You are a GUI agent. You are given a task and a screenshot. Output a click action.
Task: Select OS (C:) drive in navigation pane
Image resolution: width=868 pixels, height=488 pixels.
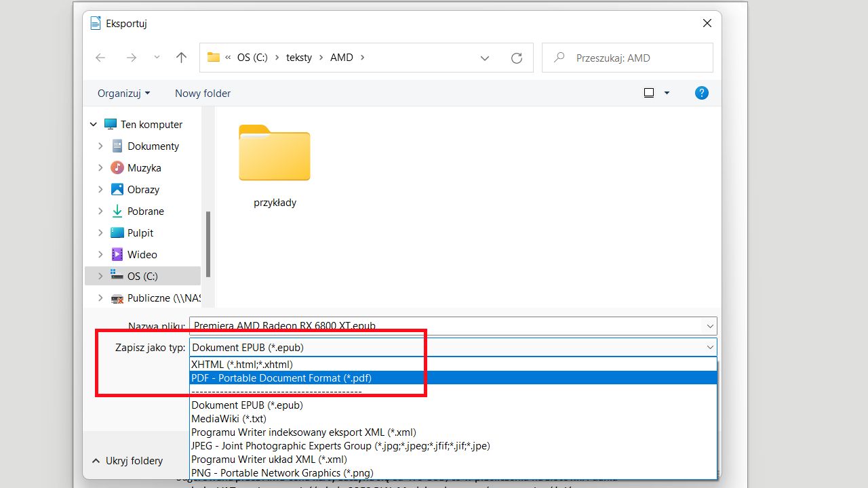(142, 276)
